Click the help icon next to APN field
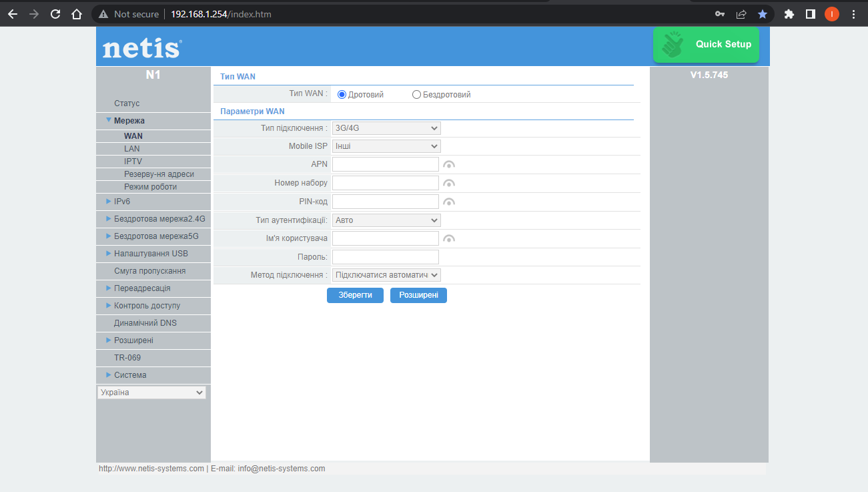The height and width of the screenshot is (492, 868). [449, 165]
